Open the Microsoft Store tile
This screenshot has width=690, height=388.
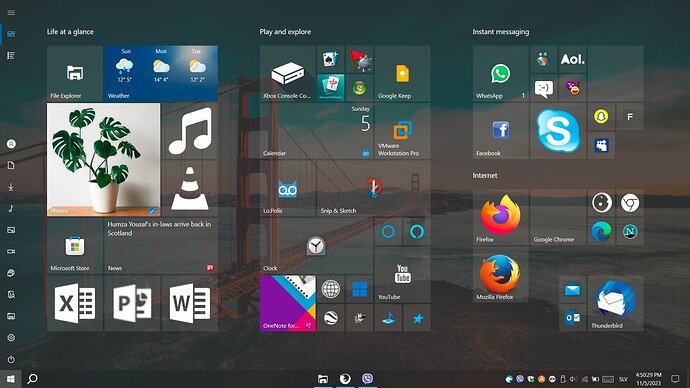(75, 246)
